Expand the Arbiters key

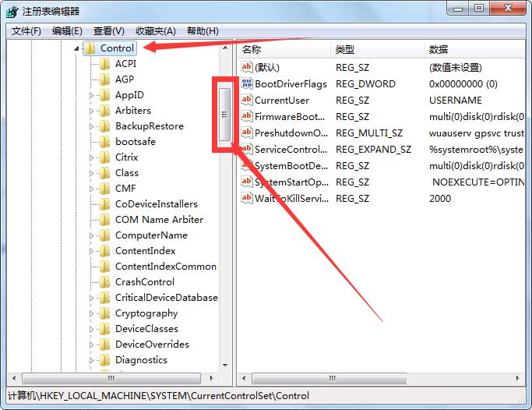(91, 111)
